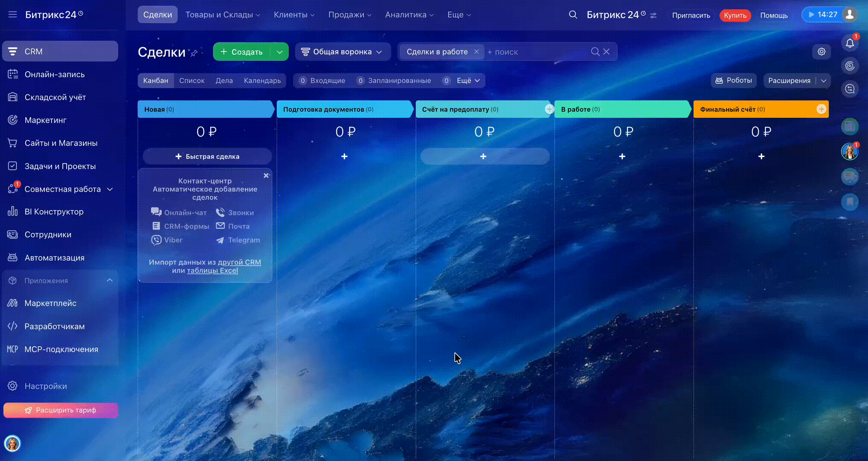The width and height of the screenshot is (868, 461).
Task: Expand the Совместная работа menu
Action: point(110,189)
